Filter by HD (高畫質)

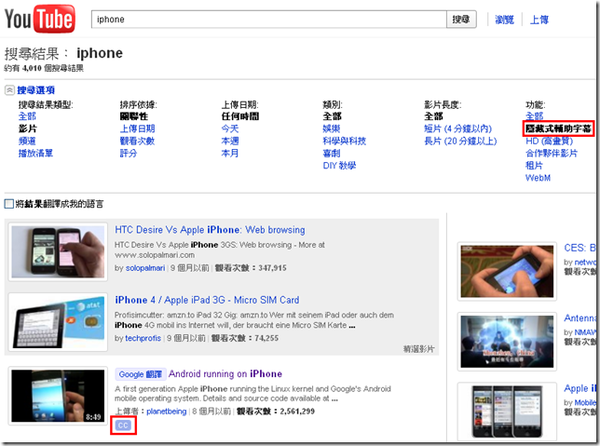coord(549,141)
